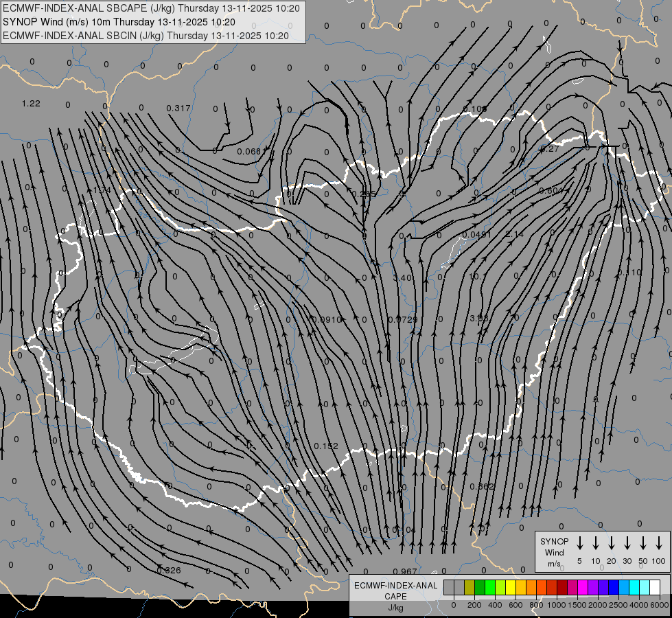Click the SBCAPE title line in header
Image resolution: width=672 pixels, height=618 pixels.
[x=151, y=8]
